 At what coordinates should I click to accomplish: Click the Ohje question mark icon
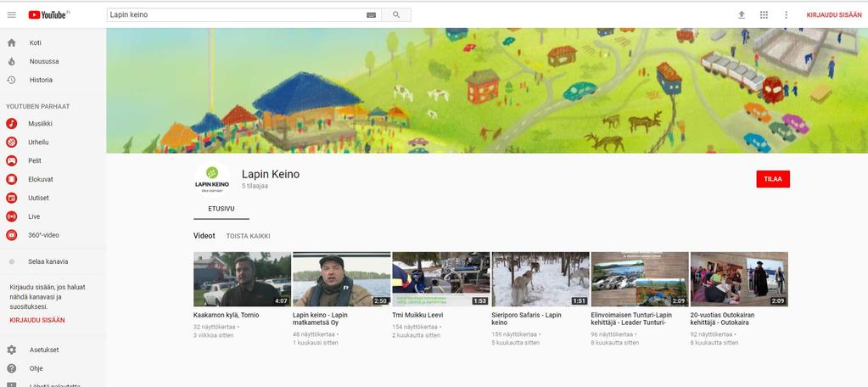coord(12,368)
